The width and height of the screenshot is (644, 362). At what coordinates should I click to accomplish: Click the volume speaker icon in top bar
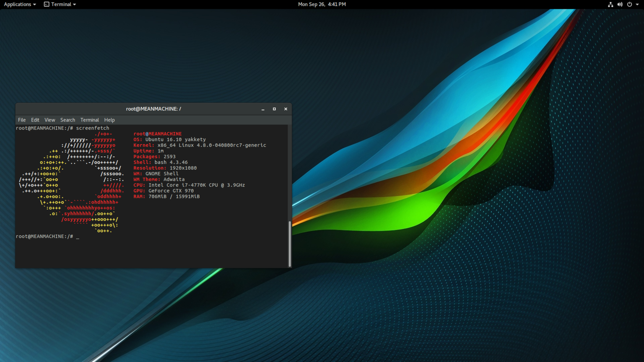point(620,4)
